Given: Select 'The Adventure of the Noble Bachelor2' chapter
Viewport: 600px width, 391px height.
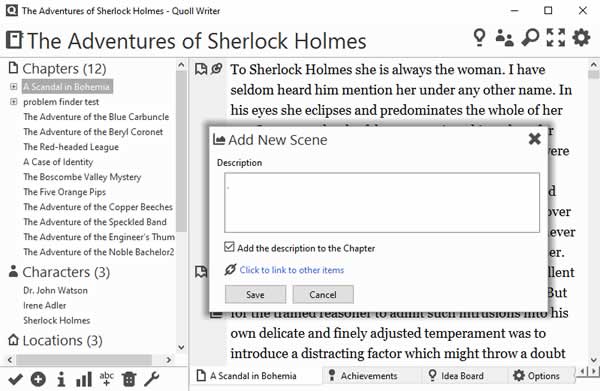Looking at the screenshot, I should click(x=99, y=252).
